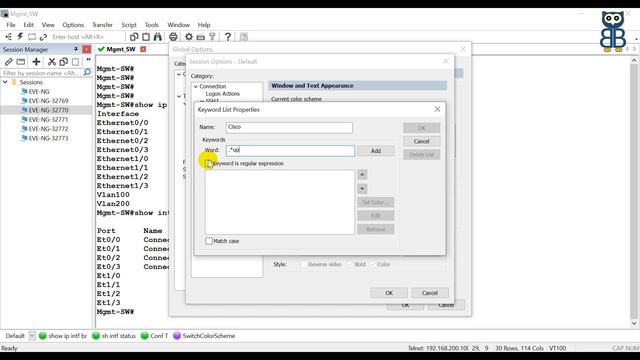
Task: Click the Paste icon in Session Manager
Action: (x=75, y=62)
